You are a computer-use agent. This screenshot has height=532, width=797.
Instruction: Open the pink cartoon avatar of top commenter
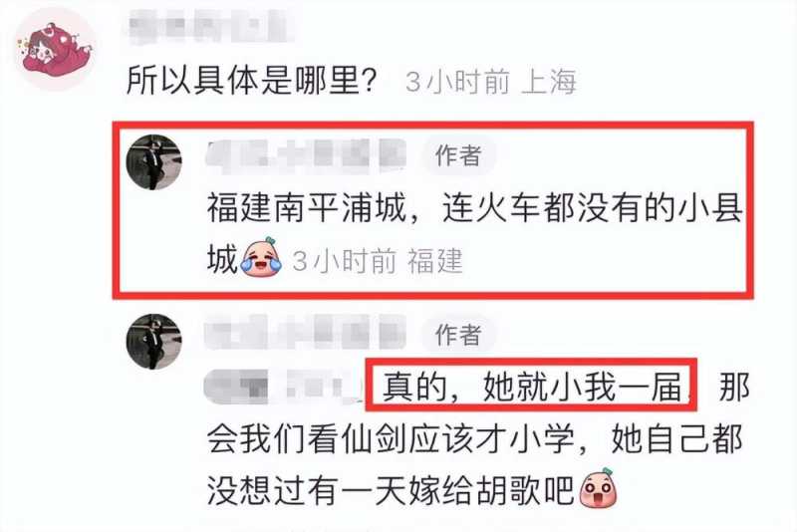point(56,49)
